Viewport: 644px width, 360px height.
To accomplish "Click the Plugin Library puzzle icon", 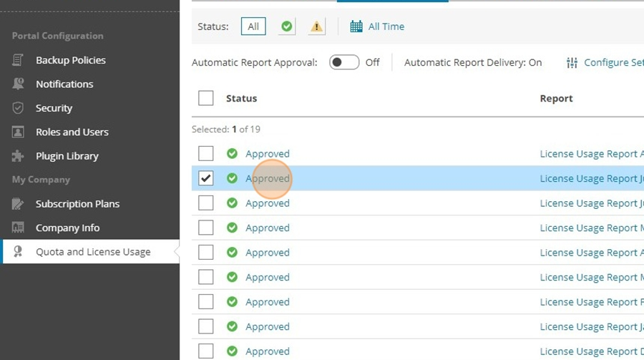I will (18, 156).
